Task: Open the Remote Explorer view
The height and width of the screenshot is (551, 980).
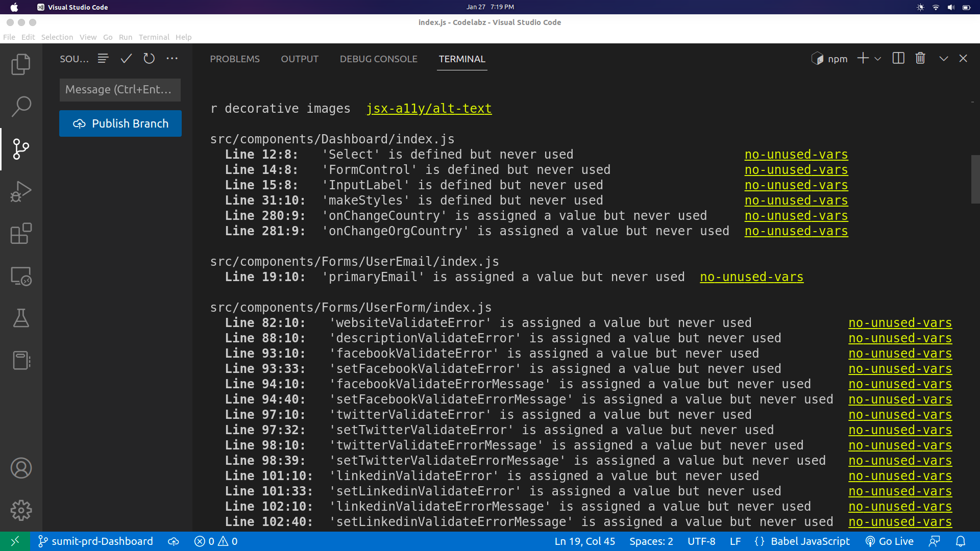Action: pyautogui.click(x=21, y=276)
